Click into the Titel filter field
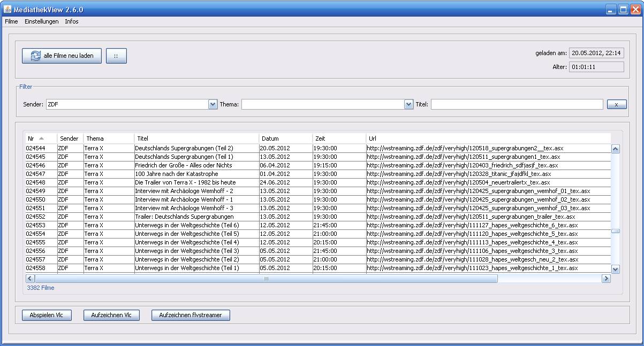The image size is (644, 346). 517,104
